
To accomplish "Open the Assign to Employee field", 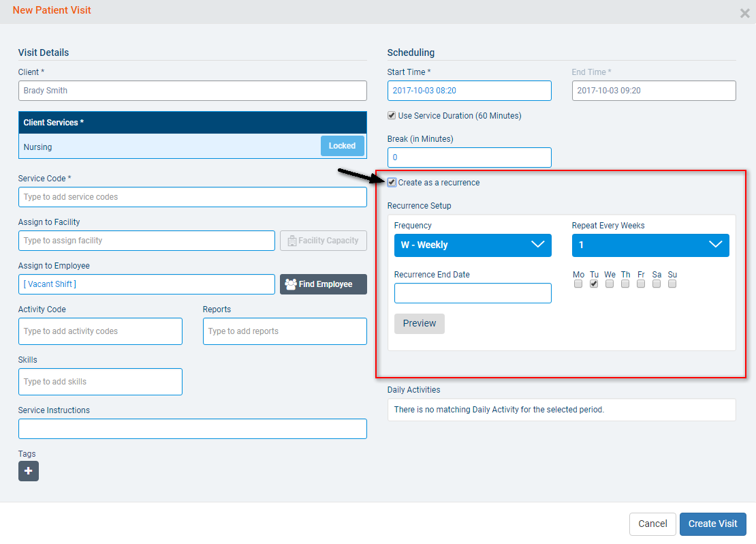I will (x=146, y=284).
